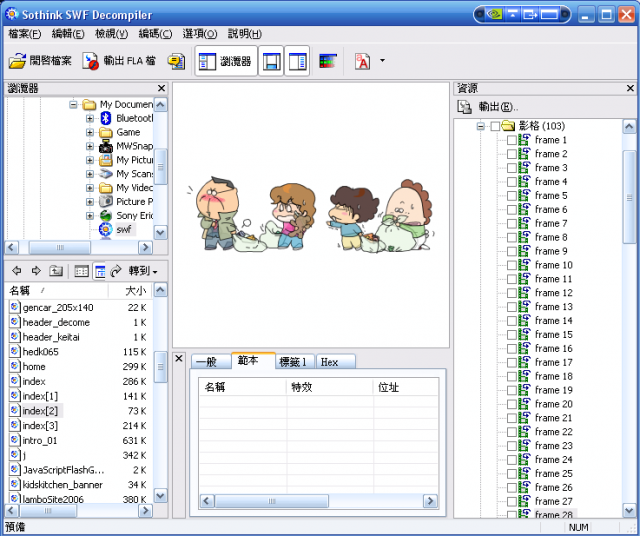This screenshot has width=640, height=536.
Task: Open the 說明(H) menu
Action: pyautogui.click(x=244, y=34)
